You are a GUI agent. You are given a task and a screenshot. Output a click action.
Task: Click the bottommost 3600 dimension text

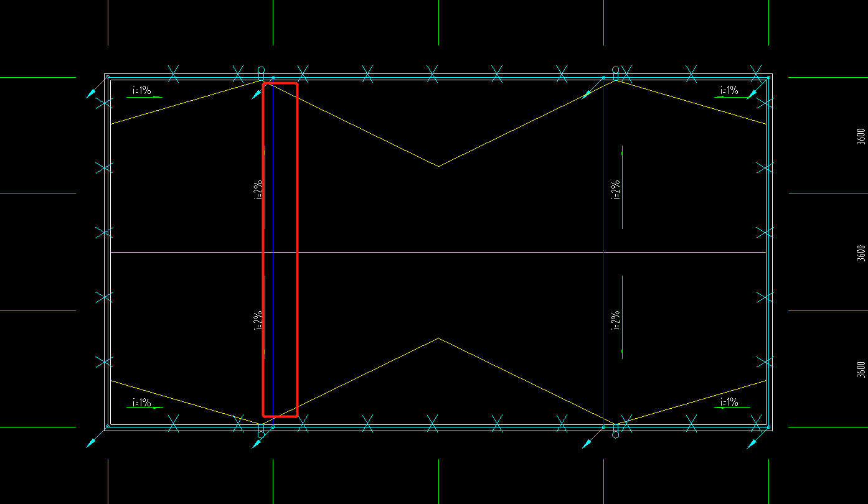point(861,370)
